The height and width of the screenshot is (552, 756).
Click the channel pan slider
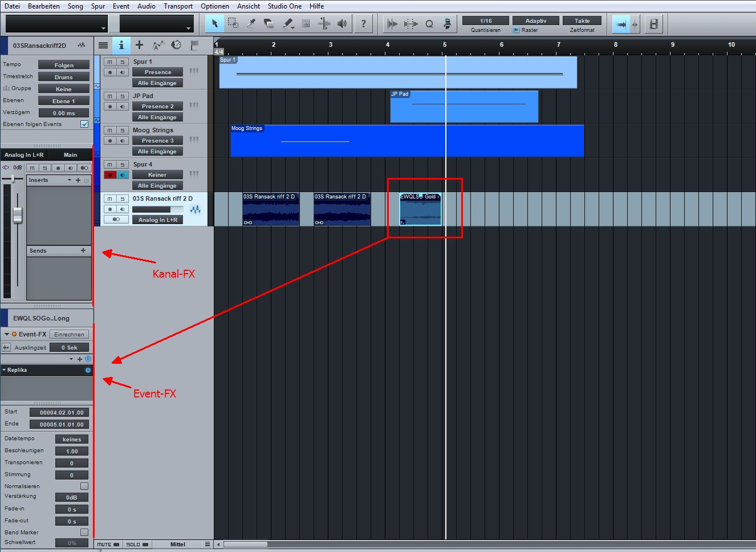13,180
